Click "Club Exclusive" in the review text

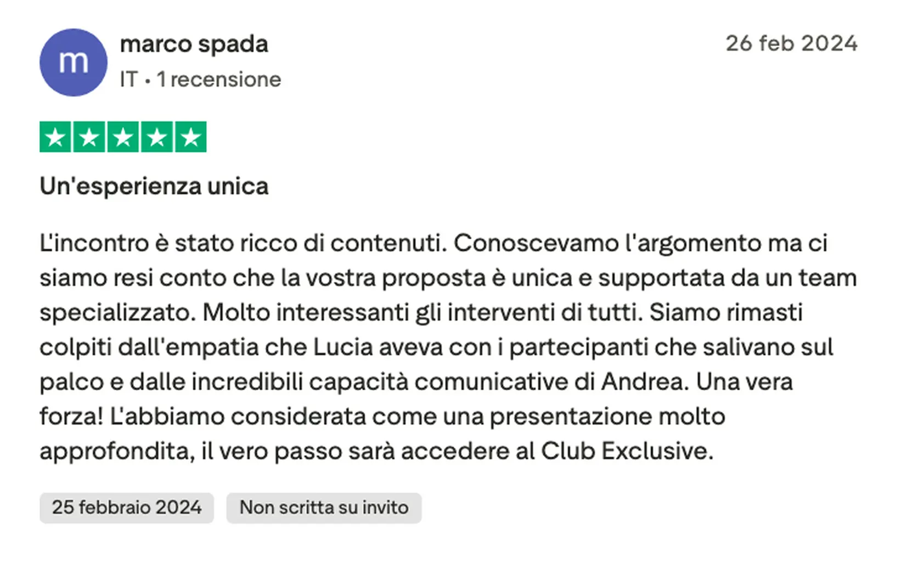click(627, 451)
